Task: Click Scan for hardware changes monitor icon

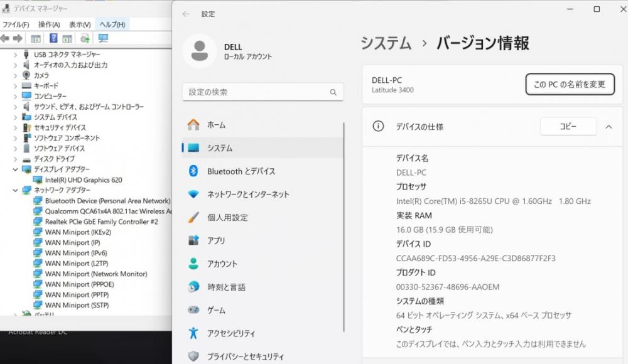Action: (x=104, y=38)
